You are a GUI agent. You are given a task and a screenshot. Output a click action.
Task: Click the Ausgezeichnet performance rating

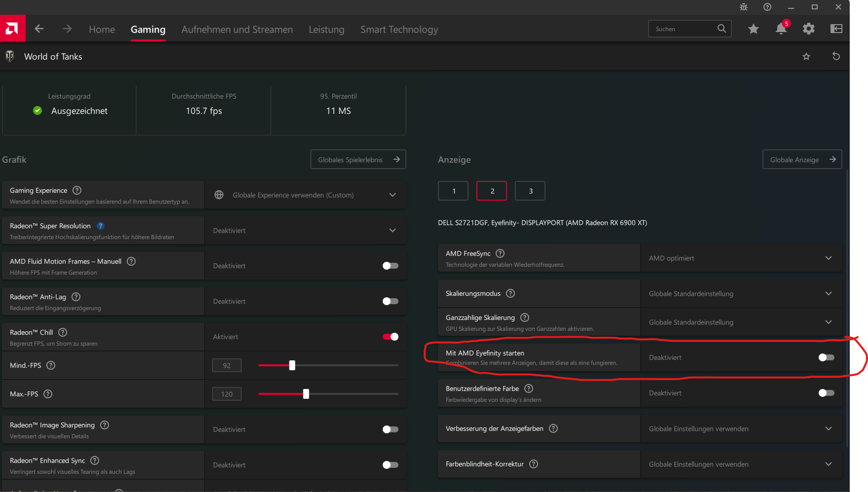(79, 111)
